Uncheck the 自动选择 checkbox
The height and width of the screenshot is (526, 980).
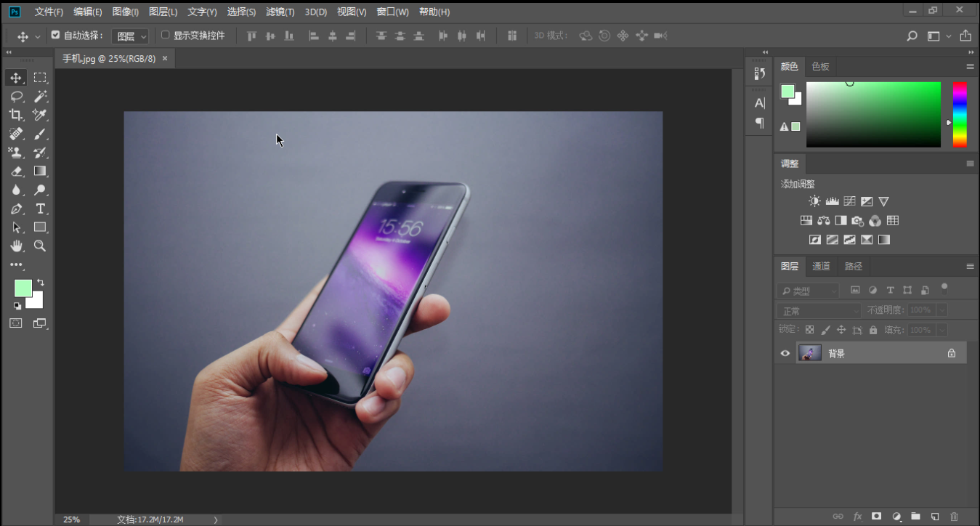tap(55, 35)
